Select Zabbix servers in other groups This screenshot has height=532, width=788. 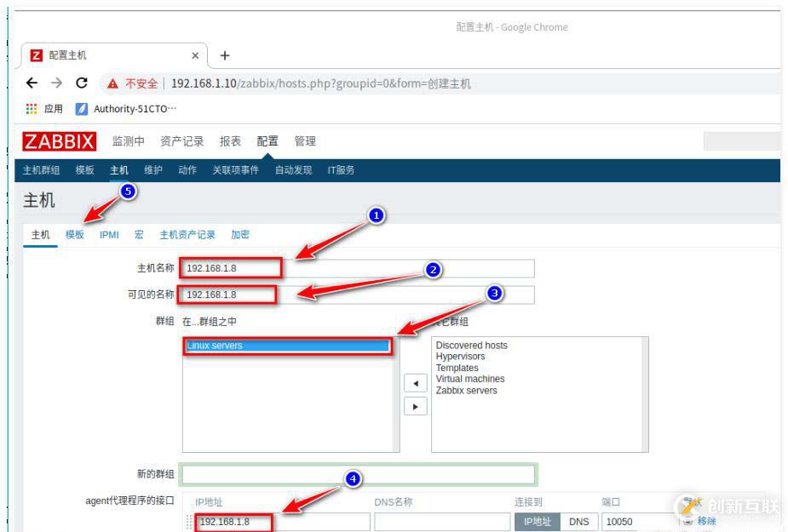[x=466, y=391]
